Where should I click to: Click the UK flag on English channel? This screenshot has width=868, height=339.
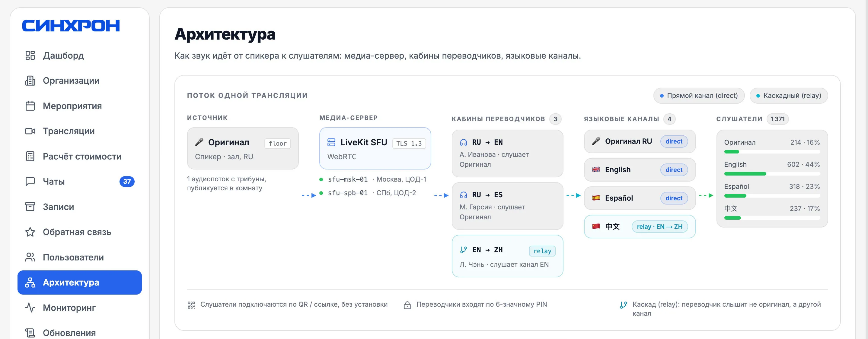pos(596,170)
